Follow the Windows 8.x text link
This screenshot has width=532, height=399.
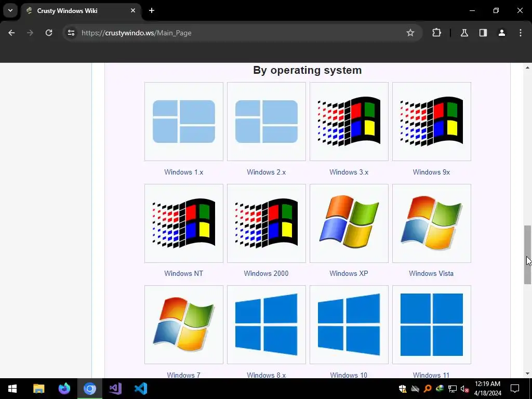[x=267, y=375]
